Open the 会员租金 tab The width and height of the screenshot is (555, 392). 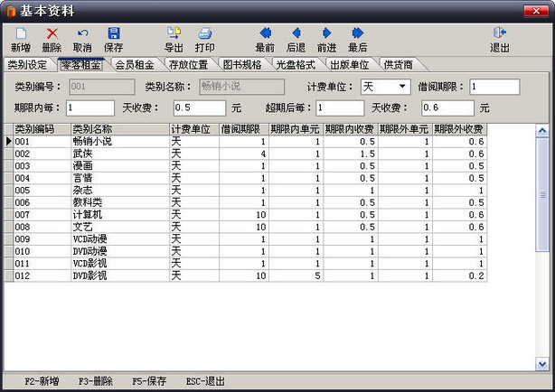pyautogui.click(x=134, y=64)
